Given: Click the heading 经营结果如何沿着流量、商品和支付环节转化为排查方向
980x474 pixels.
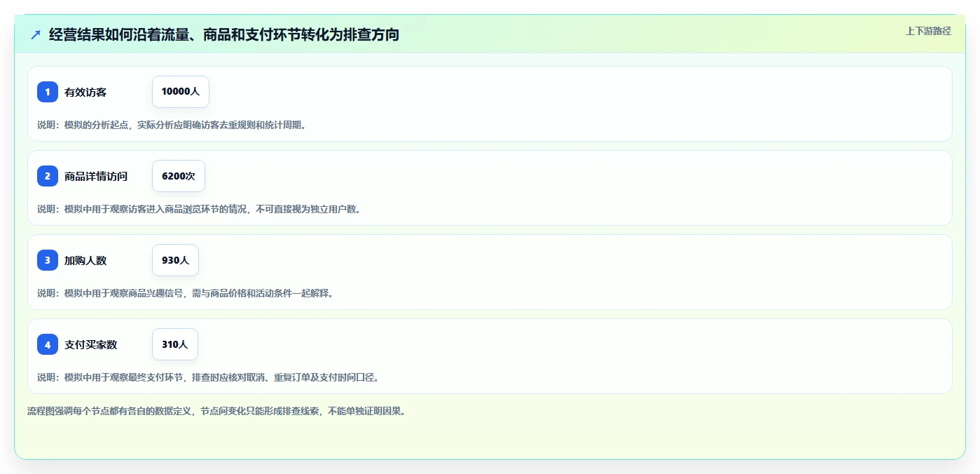Looking at the screenshot, I should [x=224, y=34].
